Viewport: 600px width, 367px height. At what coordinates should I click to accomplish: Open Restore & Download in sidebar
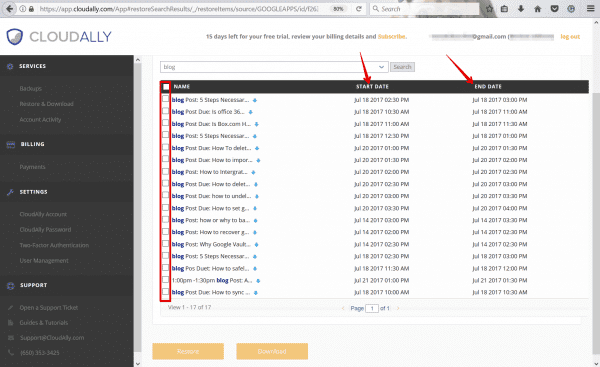(x=46, y=104)
